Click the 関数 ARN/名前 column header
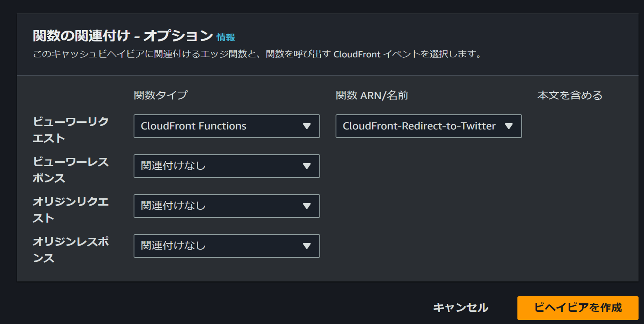This screenshot has width=644, height=324. (372, 95)
